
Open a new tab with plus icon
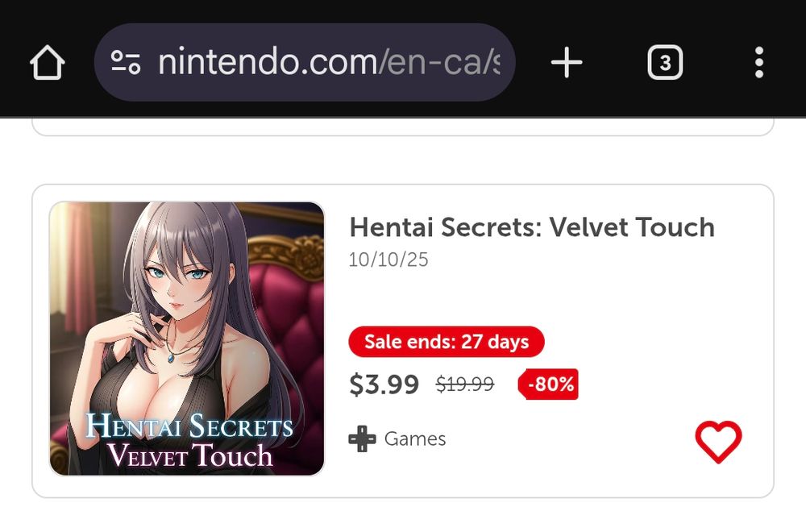click(x=567, y=62)
